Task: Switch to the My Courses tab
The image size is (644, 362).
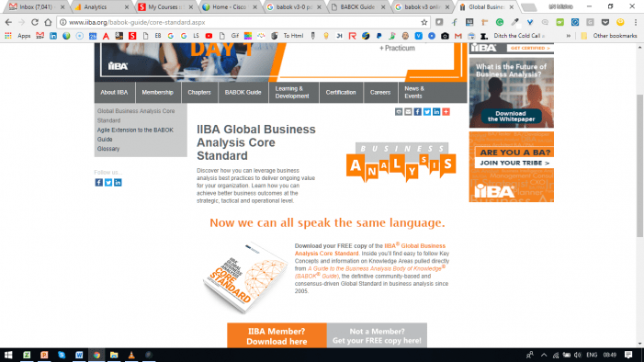Action: [165, 7]
